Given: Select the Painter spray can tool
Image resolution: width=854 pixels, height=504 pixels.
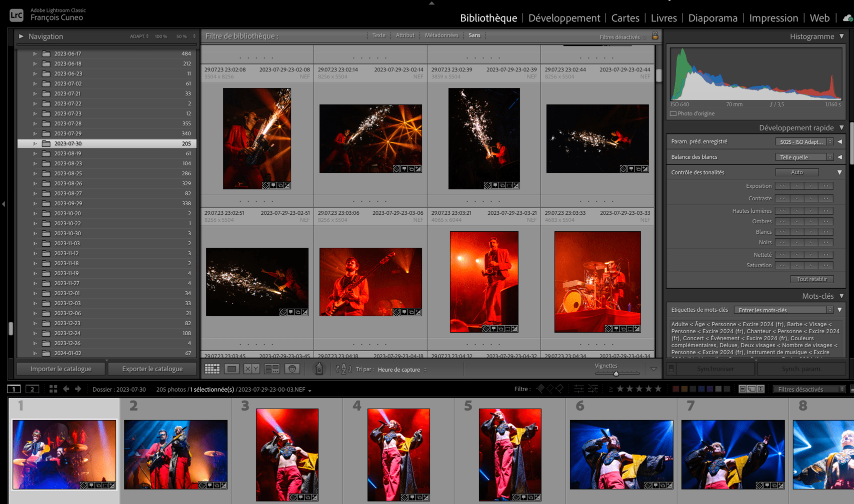Looking at the screenshot, I should pos(319,369).
